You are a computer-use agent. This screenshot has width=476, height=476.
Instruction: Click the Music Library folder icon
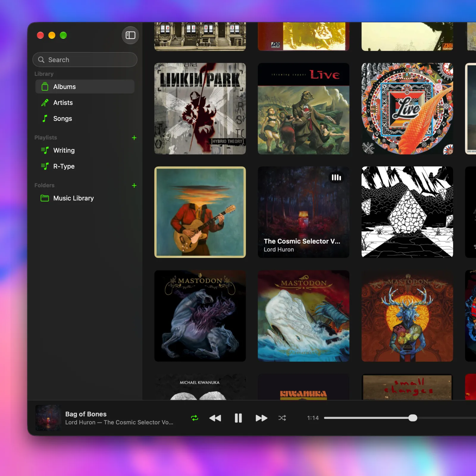(x=45, y=198)
